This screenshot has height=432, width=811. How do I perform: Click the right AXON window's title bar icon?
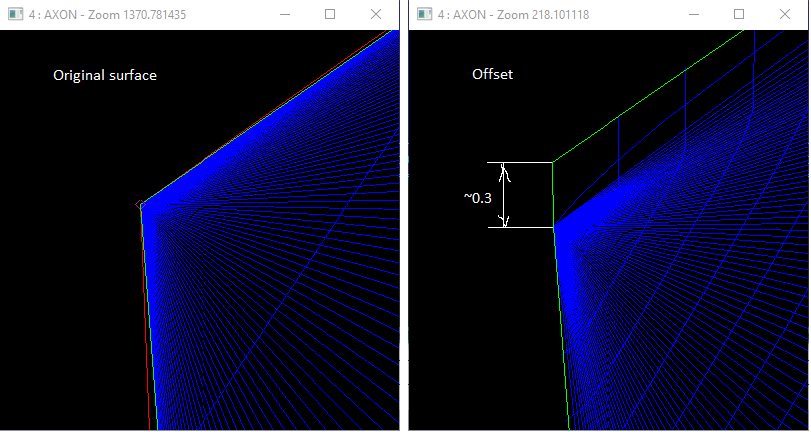(x=424, y=15)
